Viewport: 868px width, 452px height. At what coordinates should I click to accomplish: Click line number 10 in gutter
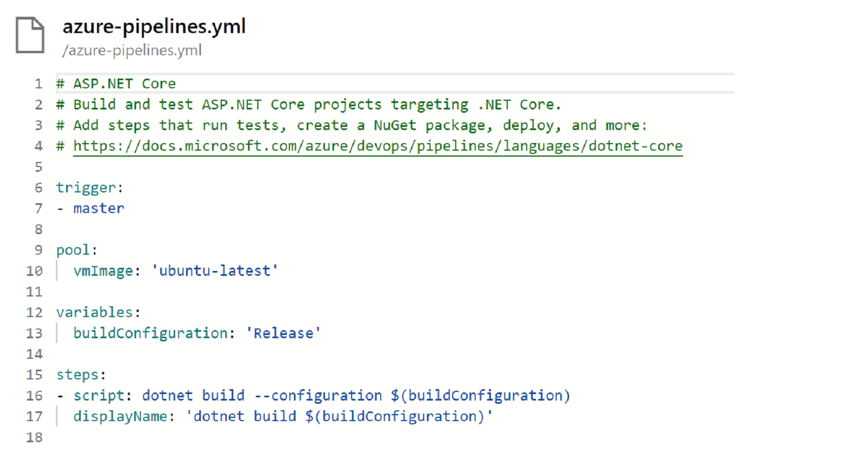click(34, 271)
